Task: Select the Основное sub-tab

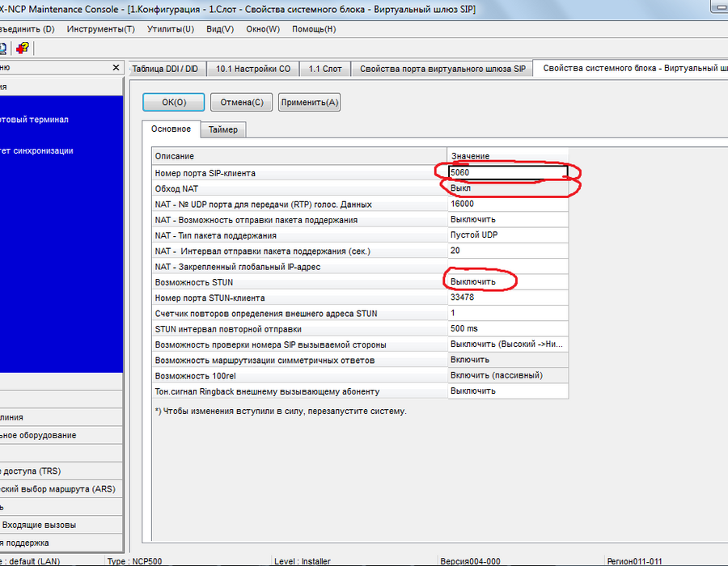Action: pyautogui.click(x=171, y=129)
